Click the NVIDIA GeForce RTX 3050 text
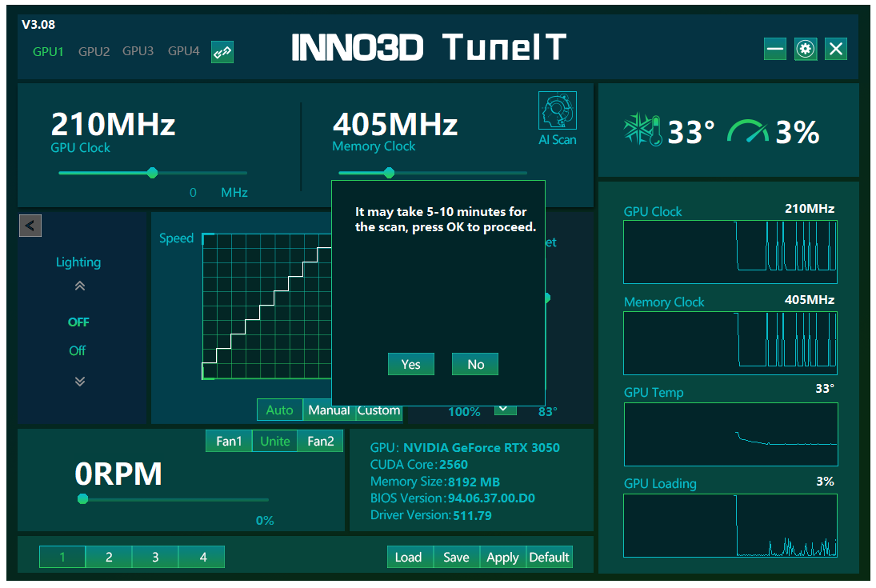The height and width of the screenshot is (588, 876). click(x=482, y=448)
